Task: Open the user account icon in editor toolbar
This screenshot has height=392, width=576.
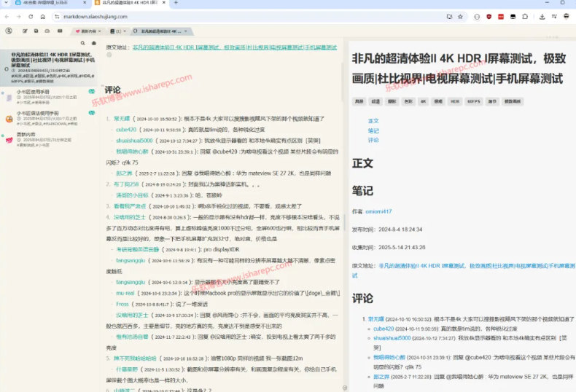Action: click(x=9, y=31)
